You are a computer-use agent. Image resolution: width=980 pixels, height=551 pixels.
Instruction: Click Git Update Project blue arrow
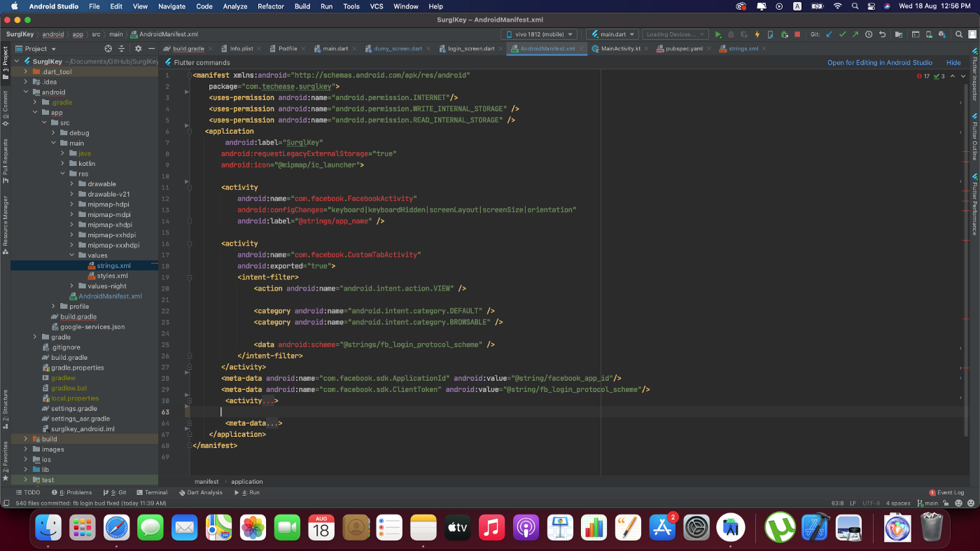click(829, 34)
